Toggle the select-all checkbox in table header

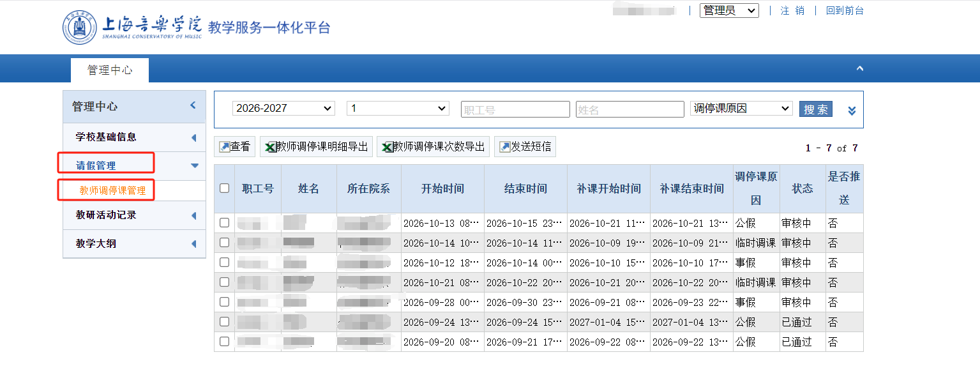tap(224, 188)
